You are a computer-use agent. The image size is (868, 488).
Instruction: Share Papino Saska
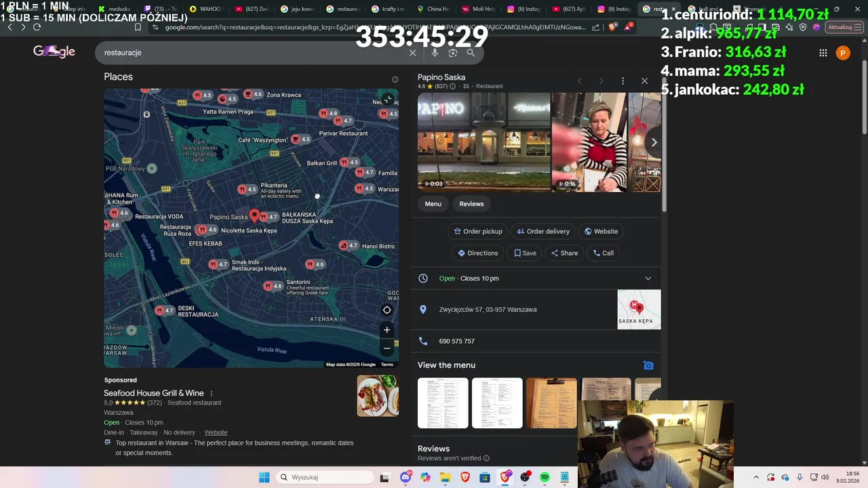coord(564,253)
